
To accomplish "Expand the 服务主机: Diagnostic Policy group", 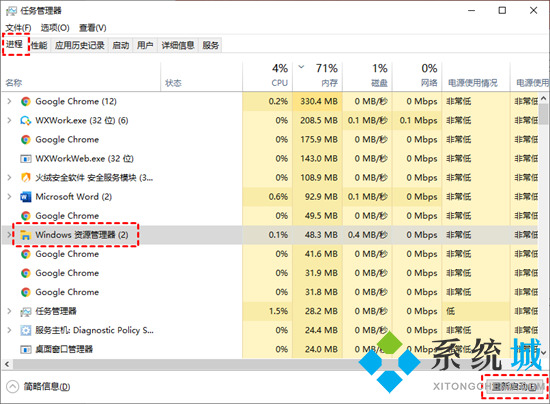I will pyautogui.click(x=9, y=330).
